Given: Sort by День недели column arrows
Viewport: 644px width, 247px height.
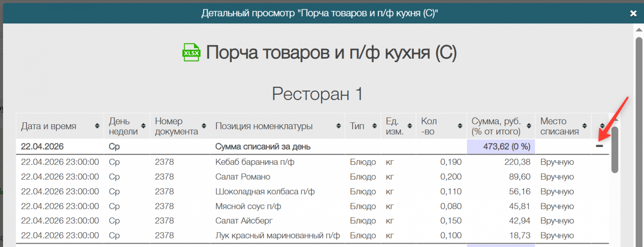Looking at the screenshot, I should [143, 126].
